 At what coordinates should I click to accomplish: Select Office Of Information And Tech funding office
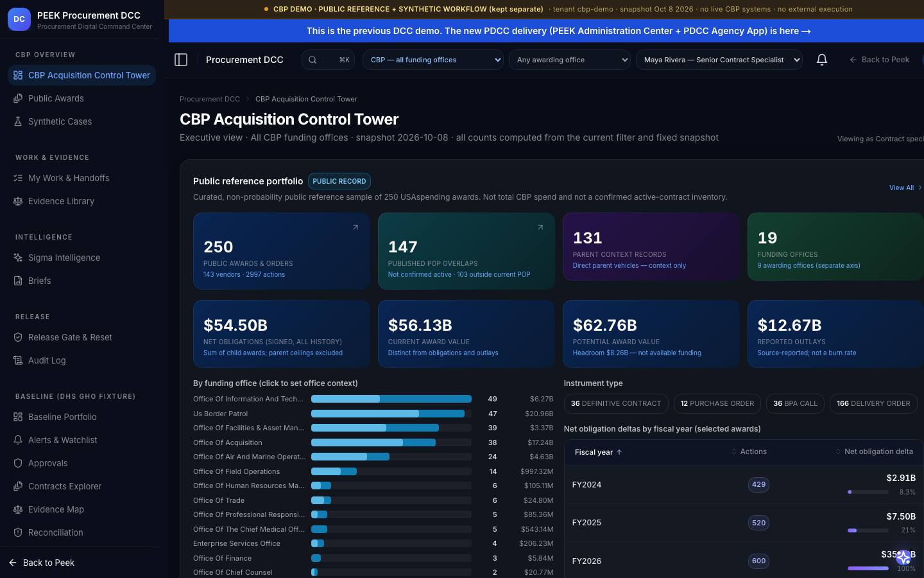(x=373, y=399)
